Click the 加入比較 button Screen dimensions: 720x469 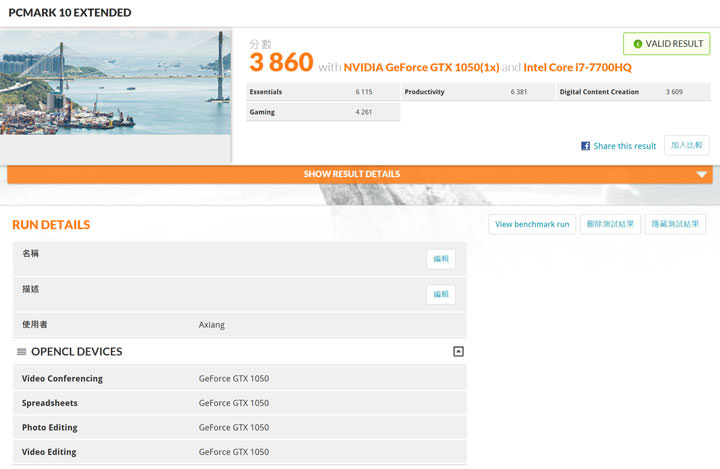click(x=687, y=145)
